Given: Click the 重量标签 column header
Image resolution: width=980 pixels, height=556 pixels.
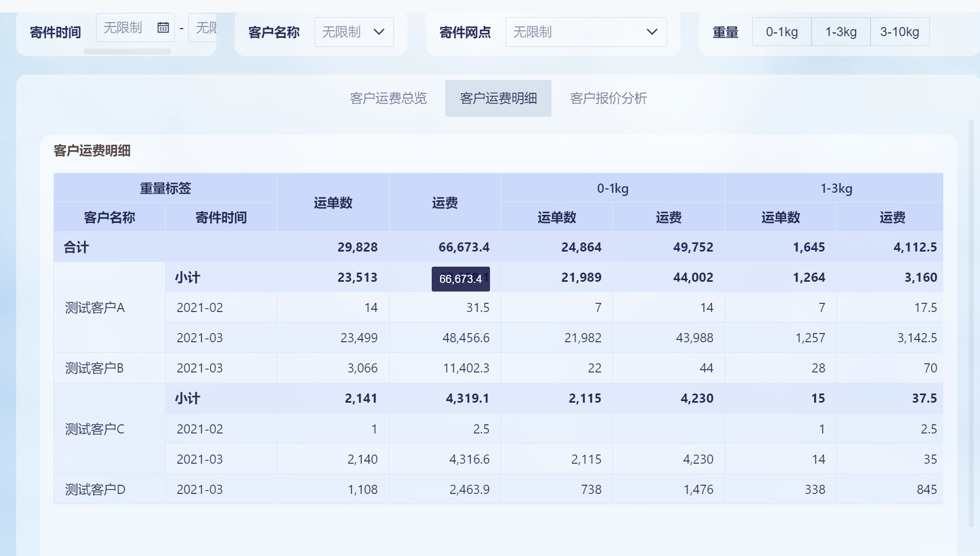Looking at the screenshot, I should pyautogui.click(x=165, y=188).
